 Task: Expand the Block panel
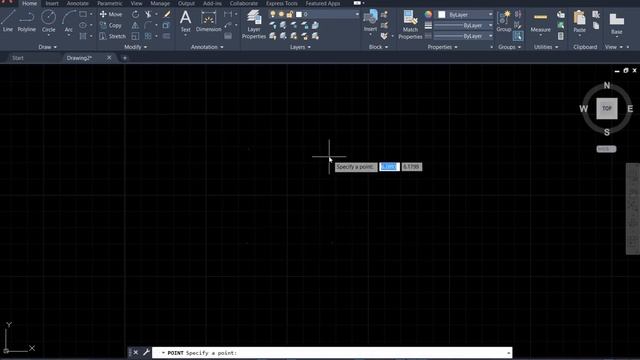coord(378,47)
